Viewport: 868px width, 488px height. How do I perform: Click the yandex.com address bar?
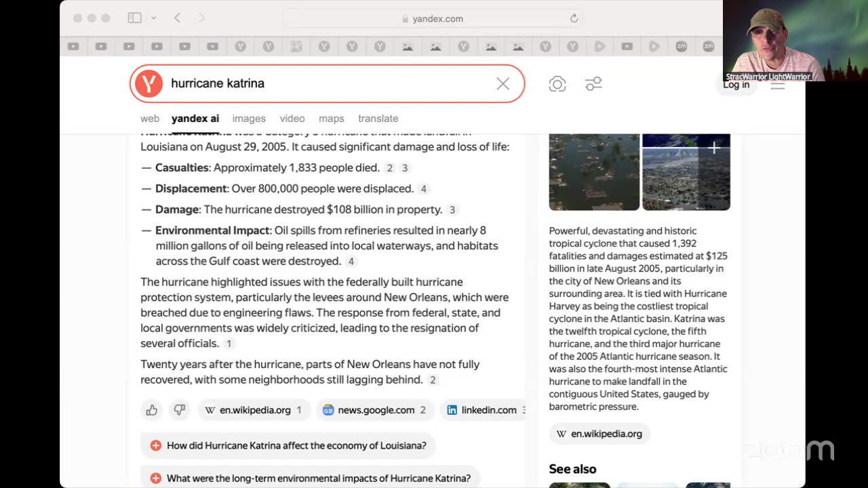click(433, 19)
